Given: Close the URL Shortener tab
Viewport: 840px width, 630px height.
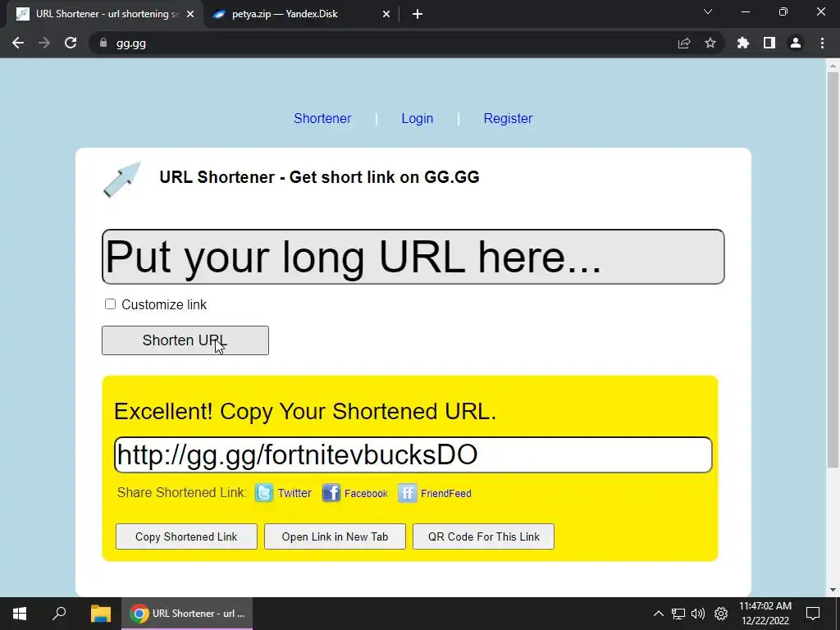Looking at the screenshot, I should (190, 15).
